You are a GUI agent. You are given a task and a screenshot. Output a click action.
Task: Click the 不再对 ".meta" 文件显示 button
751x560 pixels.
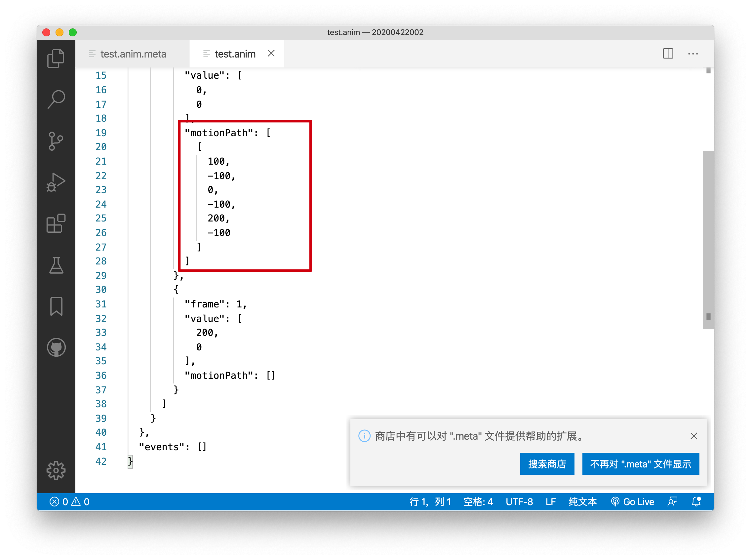pyautogui.click(x=640, y=464)
